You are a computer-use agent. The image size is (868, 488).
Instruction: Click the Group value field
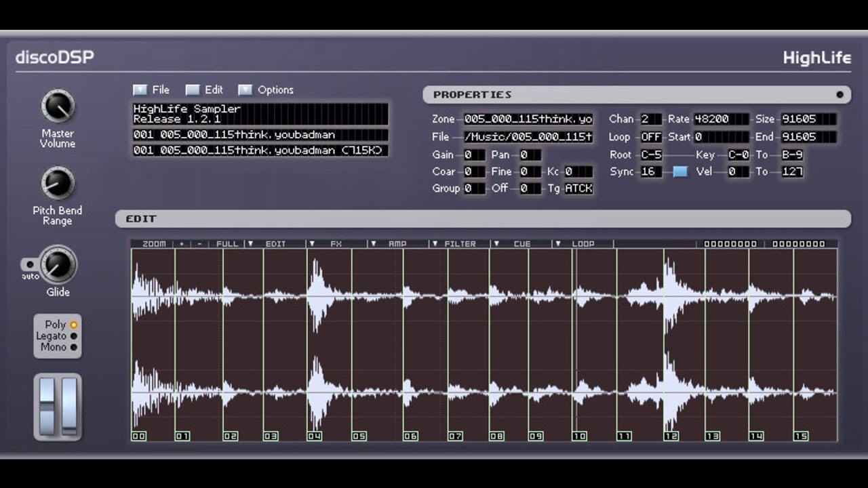[x=474, y=188]
